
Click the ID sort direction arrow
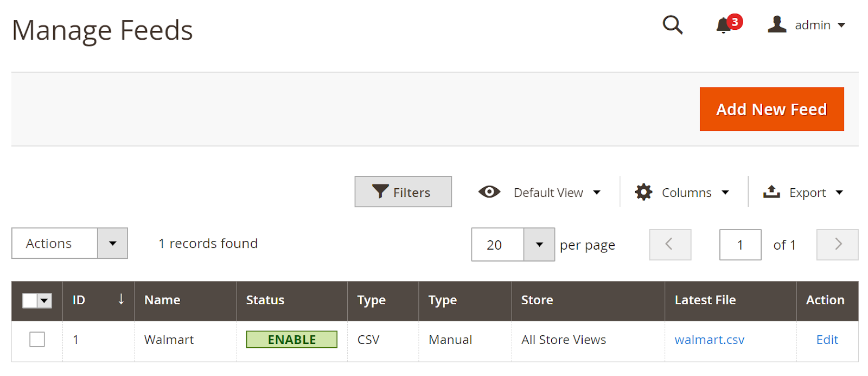pos(121,299)
